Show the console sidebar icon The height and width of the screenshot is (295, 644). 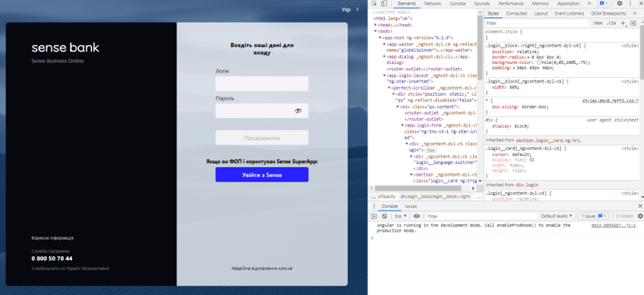point(374,216)
